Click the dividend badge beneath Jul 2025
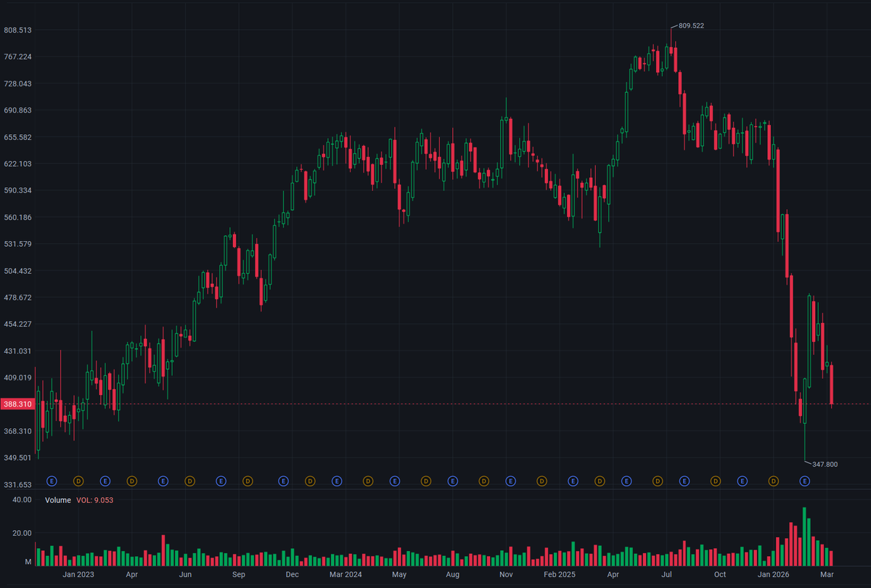 coord(657,481)
